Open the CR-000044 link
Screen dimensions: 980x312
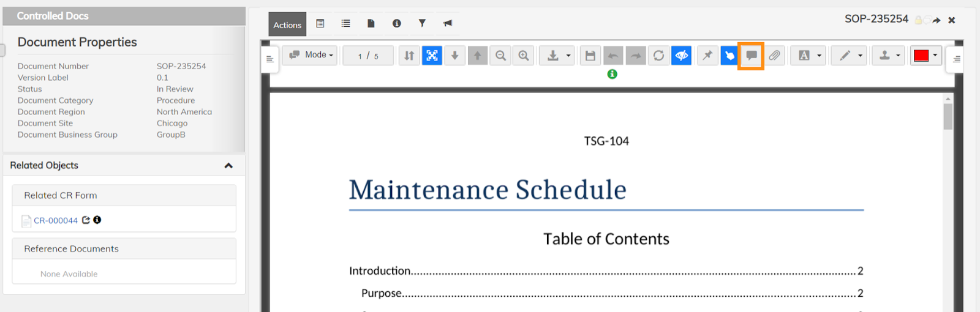coord(56,220)
